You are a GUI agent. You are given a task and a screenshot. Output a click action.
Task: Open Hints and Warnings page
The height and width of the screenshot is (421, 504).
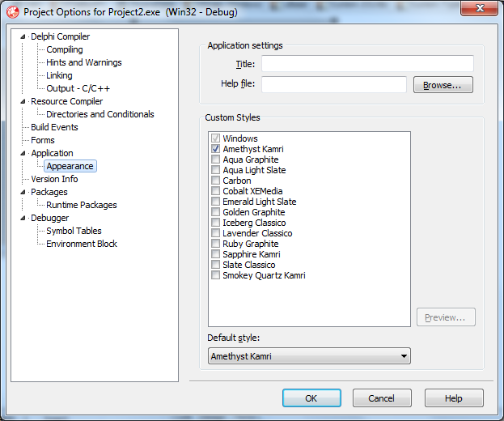pos(84,62)
